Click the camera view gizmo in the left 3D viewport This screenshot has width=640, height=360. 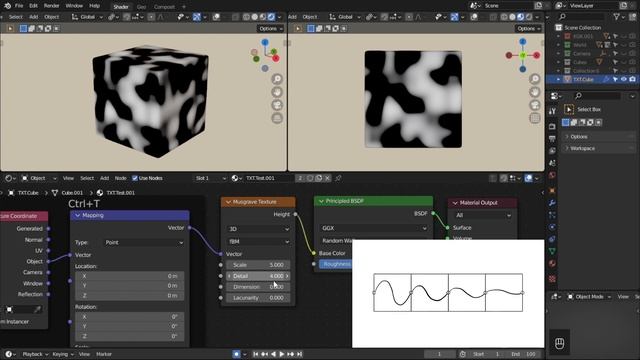click(x=277, y=105)
